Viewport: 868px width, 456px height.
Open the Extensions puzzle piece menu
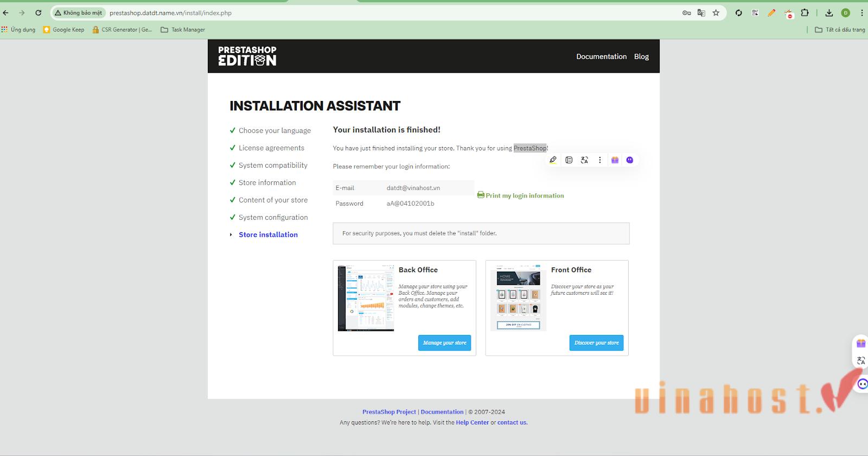(805, 12)
